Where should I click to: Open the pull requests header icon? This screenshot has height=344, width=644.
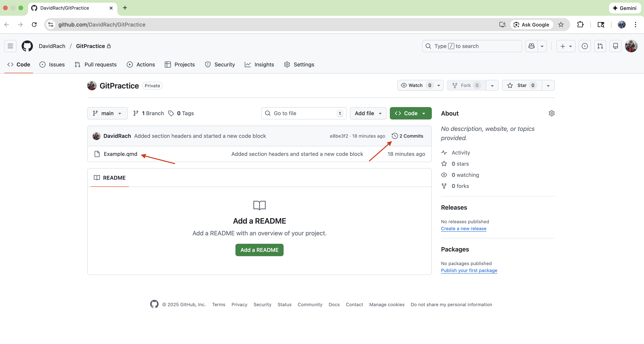tap(600, 46)
